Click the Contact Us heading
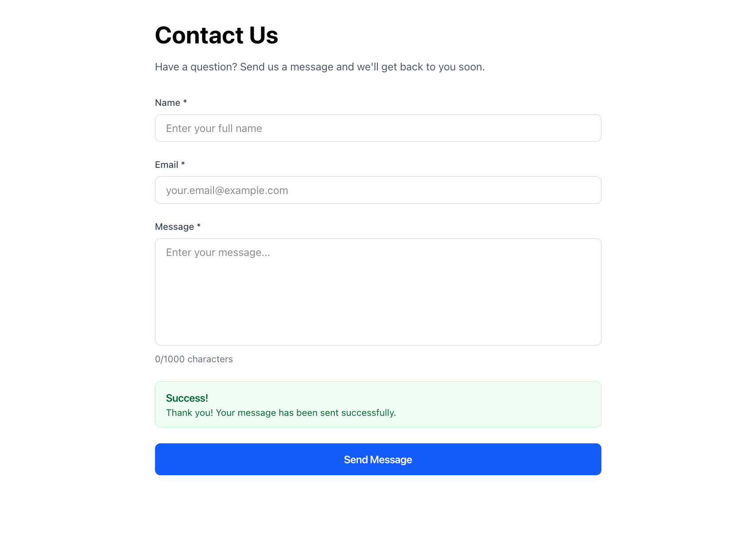 [x=216, y=35]
